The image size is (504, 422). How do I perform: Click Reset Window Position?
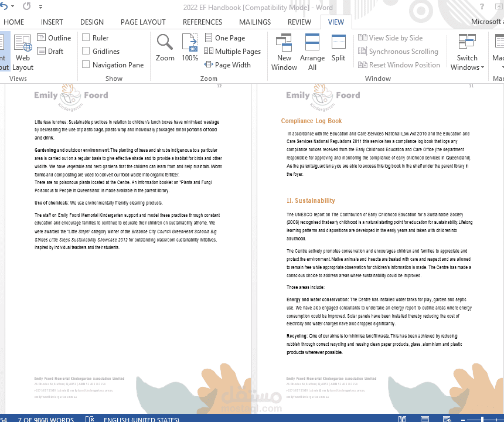coord(399,65)
